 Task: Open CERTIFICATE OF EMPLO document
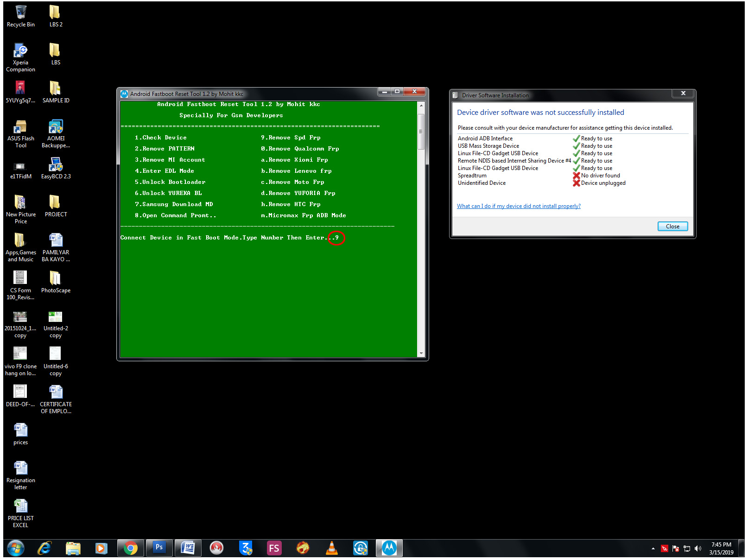pos(56,399)
